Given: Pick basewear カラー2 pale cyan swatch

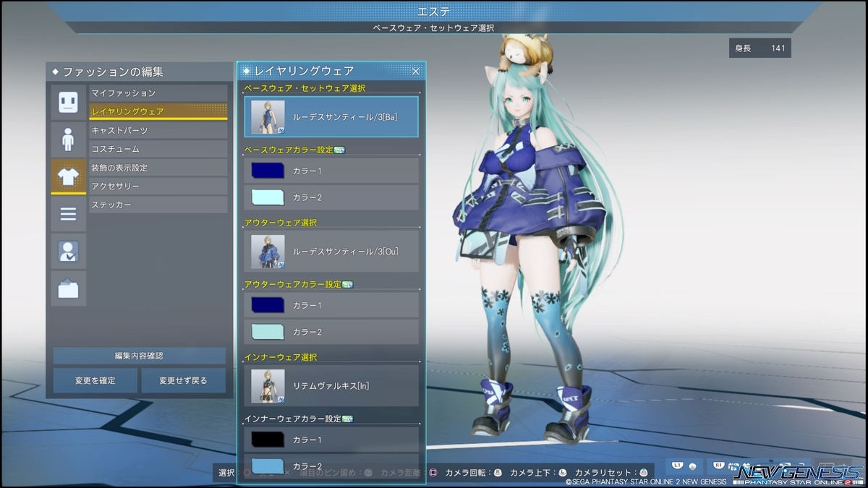Looking at the screenshot, I should pyautogui.click(x=268, y=197).
